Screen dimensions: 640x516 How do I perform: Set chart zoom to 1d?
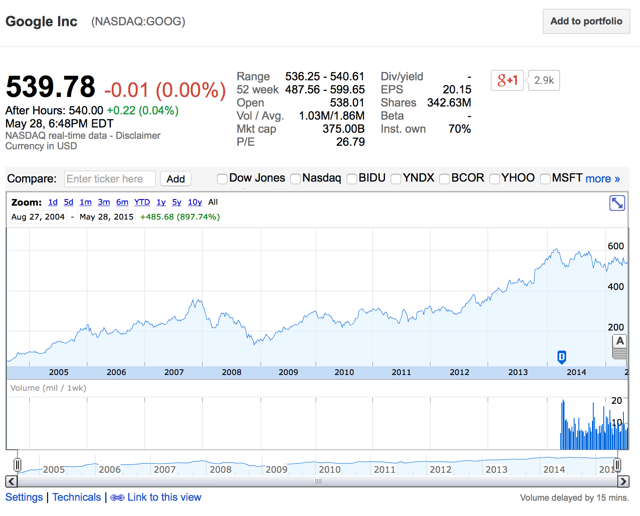click(x=53, y=202)
